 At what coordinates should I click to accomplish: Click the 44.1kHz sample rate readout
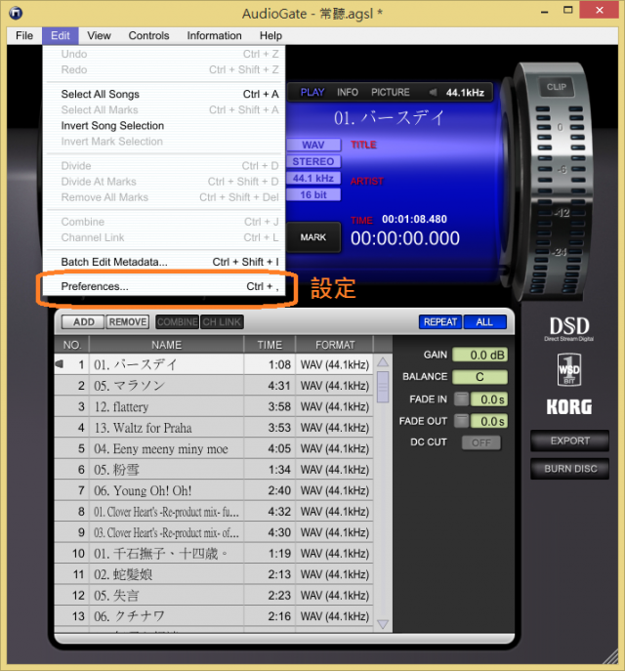pyautogui.click(x=465, y=93)
